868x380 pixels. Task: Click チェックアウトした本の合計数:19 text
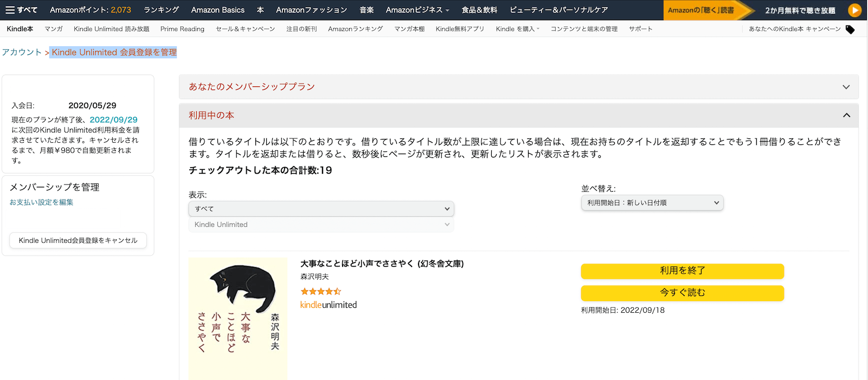[x=260, y=170]
